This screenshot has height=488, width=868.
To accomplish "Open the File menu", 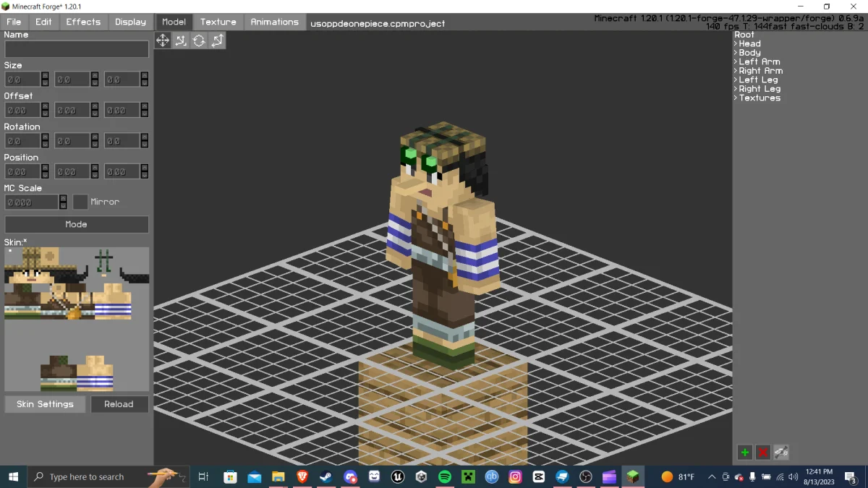I will tap(14, 22).
